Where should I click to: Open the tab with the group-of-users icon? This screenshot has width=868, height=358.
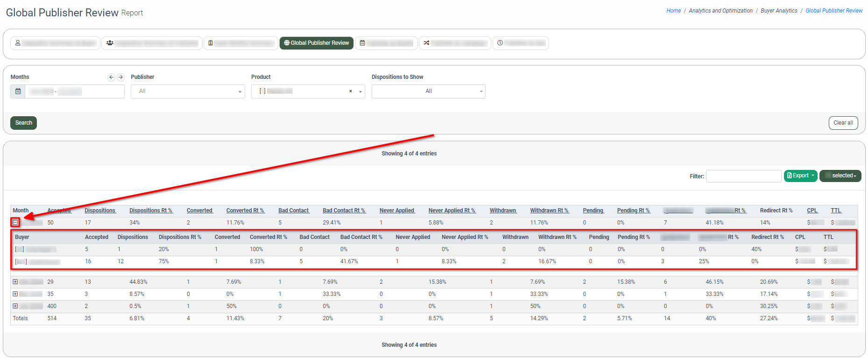pyautogui.click(x=152, y=43)
